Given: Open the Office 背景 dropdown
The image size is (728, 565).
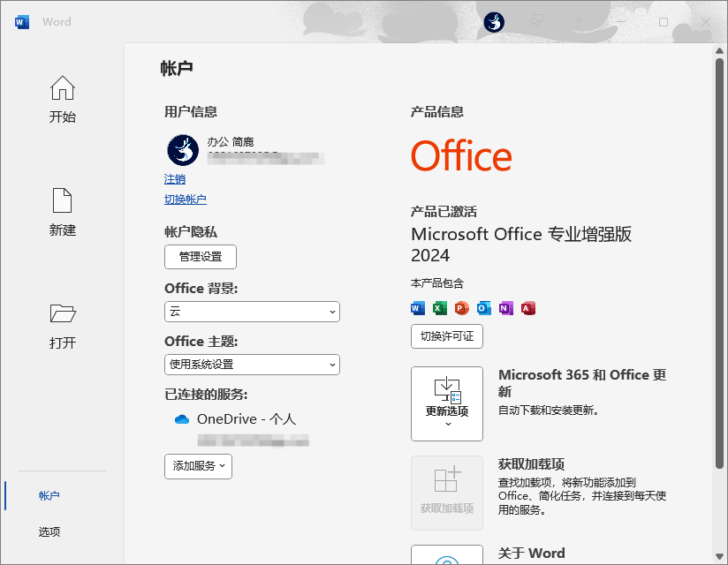Looking at the screenshot, I should pos(252,312).
